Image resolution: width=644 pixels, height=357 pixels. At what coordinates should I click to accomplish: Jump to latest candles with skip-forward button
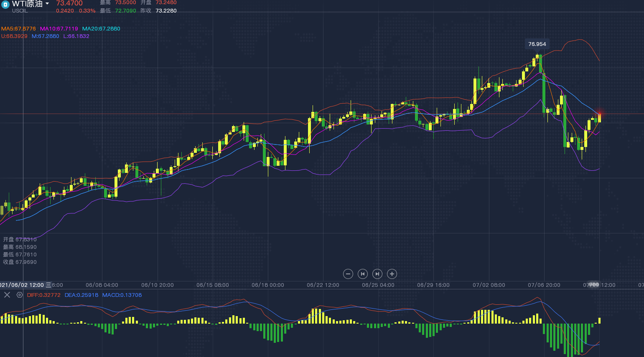point(377,274)
